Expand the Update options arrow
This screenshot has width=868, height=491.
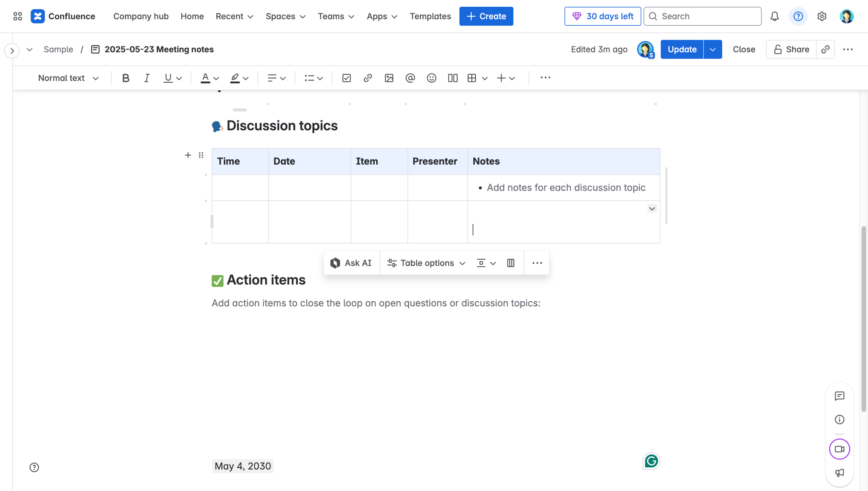click(x=713, y=50)
